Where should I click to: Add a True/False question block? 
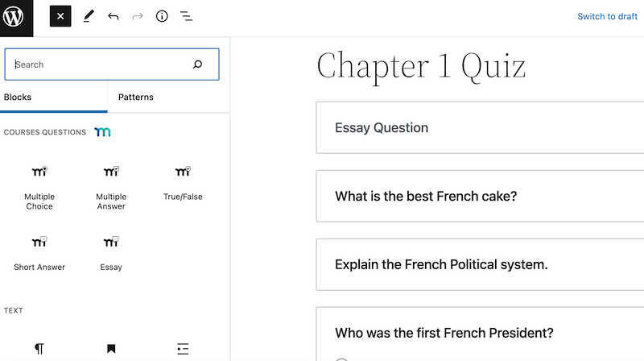tap(183, 184)
